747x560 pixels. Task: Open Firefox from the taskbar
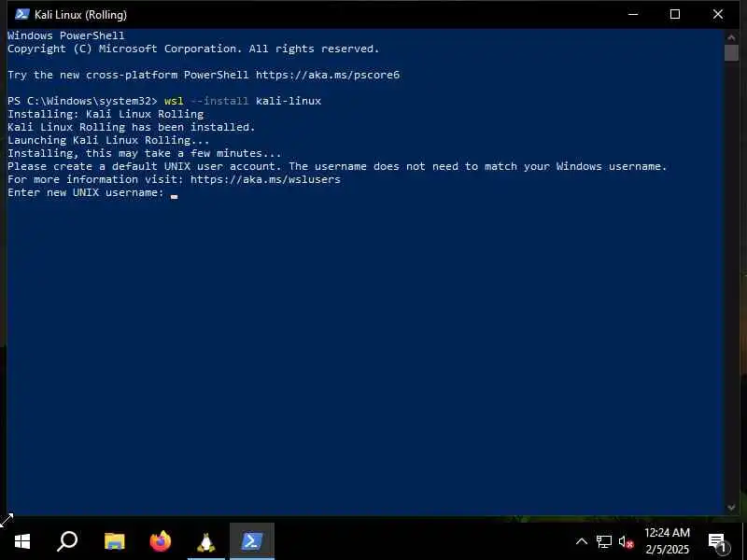(160, 541)
